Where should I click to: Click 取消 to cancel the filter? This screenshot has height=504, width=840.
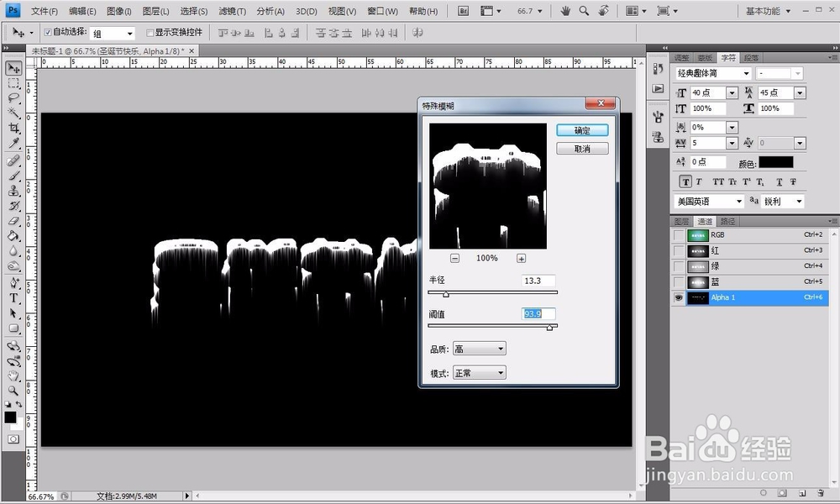pyautogui.click(x=582, y=149)
